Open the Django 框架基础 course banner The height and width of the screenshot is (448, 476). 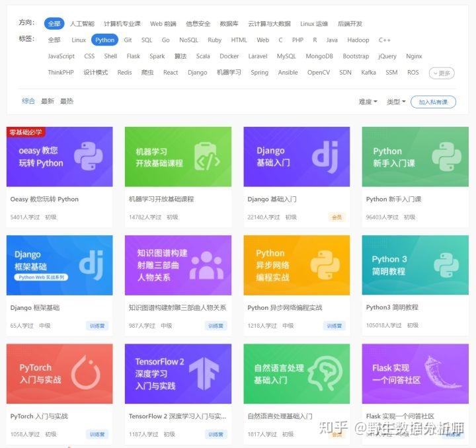point(59,265)
